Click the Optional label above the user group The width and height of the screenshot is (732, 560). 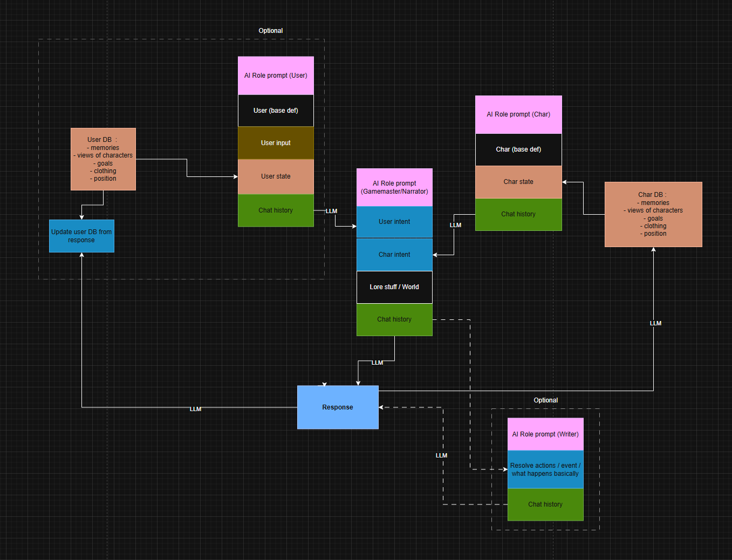(270, 31)
